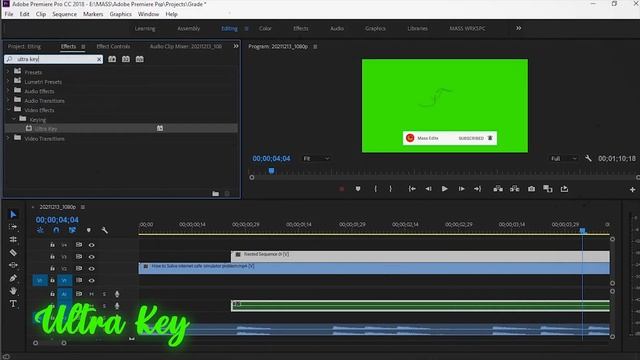
Task: Open the Markers menu
Action: pos(93,14)
